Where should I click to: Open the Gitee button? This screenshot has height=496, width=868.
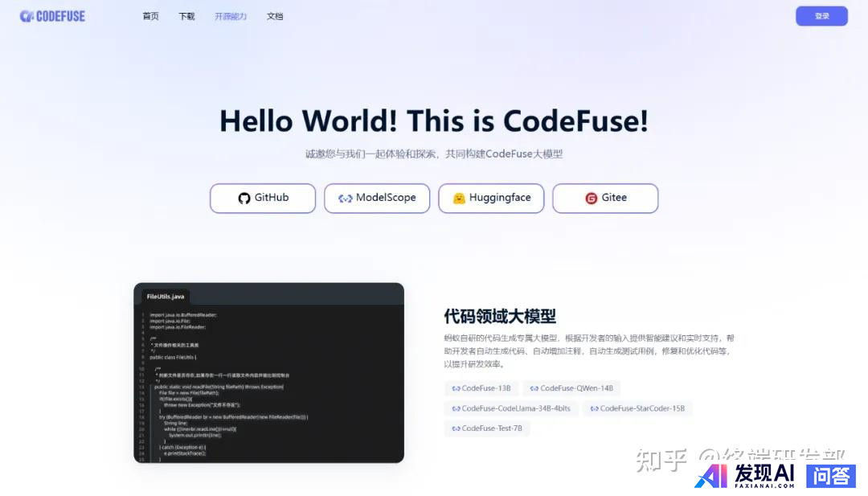pyautogui.click(x=606, y=199)
